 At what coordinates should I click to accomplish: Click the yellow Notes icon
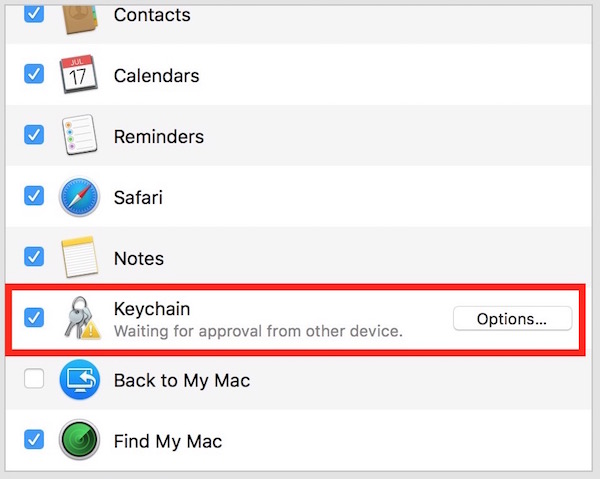click(x=80, y=258)
